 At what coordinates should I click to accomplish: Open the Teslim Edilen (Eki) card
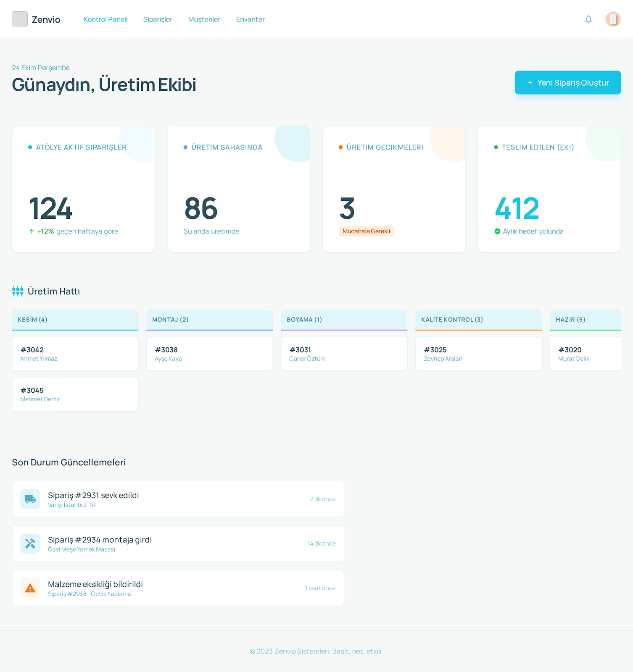549,189
